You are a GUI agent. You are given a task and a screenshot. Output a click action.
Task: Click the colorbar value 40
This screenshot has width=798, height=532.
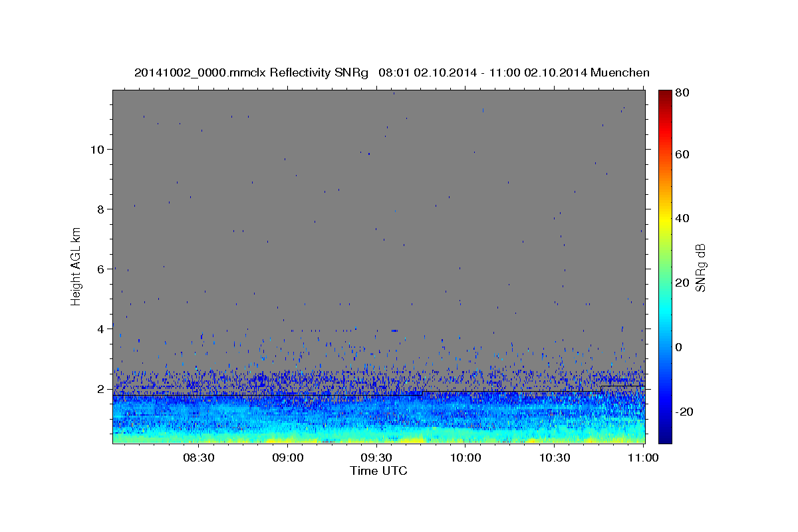[683, 218]
